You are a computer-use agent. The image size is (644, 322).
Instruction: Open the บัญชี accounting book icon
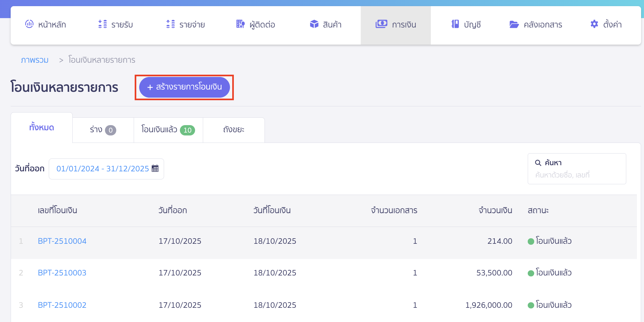(455, 24)
